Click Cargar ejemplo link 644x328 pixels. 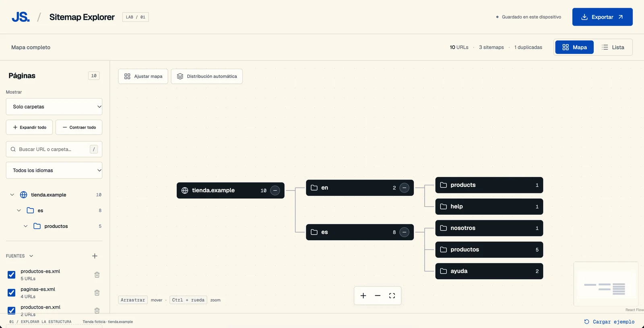coord(609,322)
